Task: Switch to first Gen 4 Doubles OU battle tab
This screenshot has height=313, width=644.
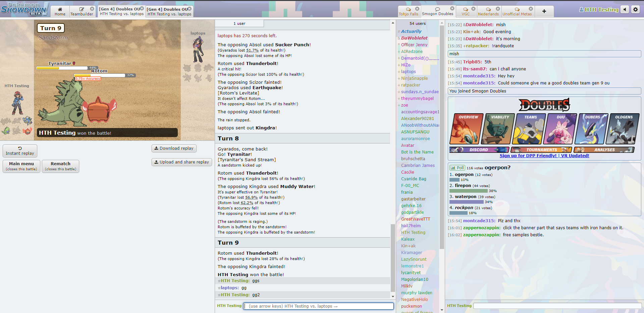Action: pyautogui.click(x=121, y=11)
